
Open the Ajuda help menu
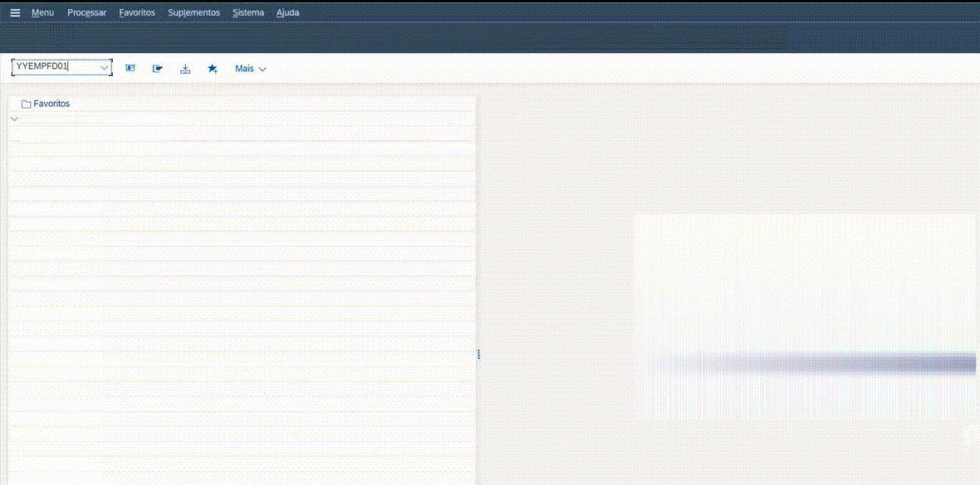pyautogui.click(x=288, y=13)
